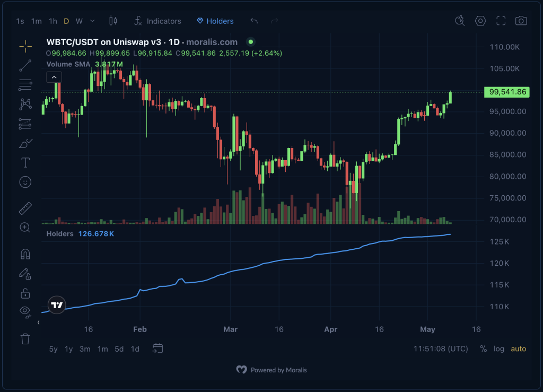Click the current price label 99,541.86
The width and height of the screenshot is (543, 392).
pyautogui.click(x=507, y=92)
